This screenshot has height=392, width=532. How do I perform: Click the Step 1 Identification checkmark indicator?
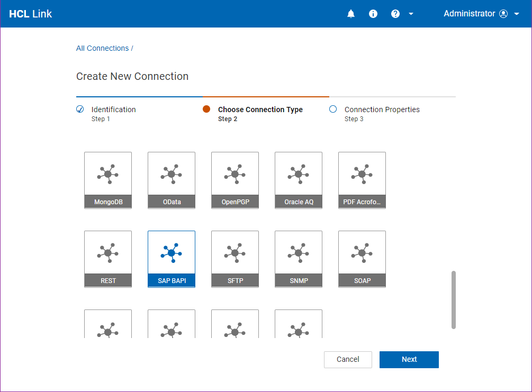coord(79,108)
